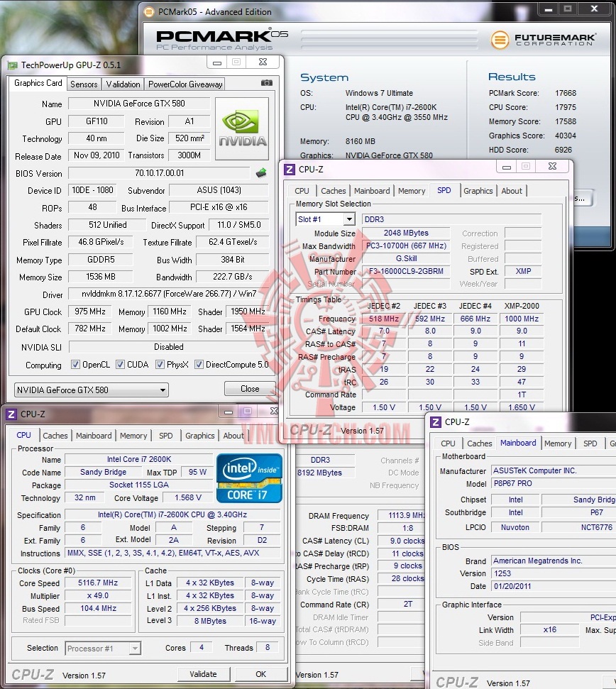Minimize the GPU-Z window

(216, 63)
